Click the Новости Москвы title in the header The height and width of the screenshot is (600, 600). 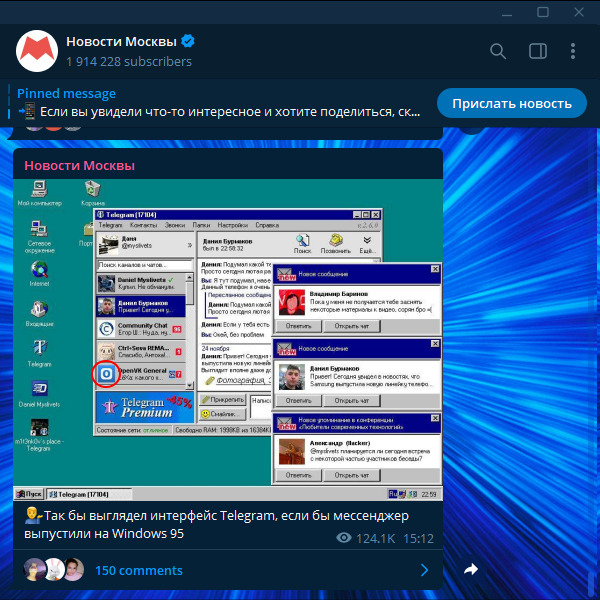pyautogui.click(x=121, y=41)
